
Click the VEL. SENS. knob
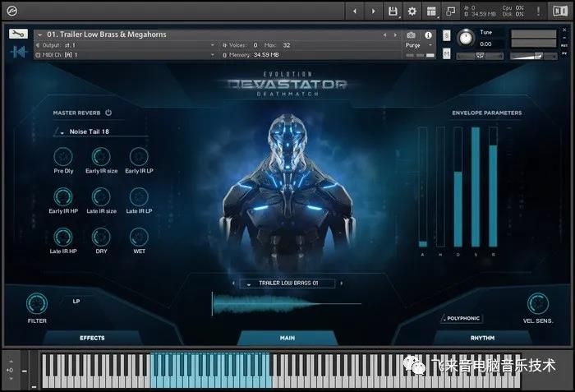[537, 303]
